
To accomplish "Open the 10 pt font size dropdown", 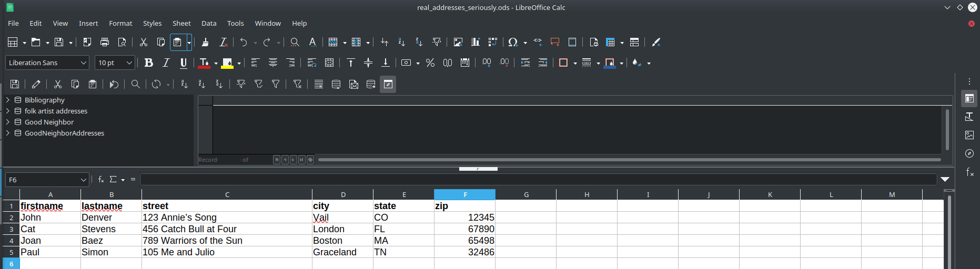I will [x=129, y=63].
